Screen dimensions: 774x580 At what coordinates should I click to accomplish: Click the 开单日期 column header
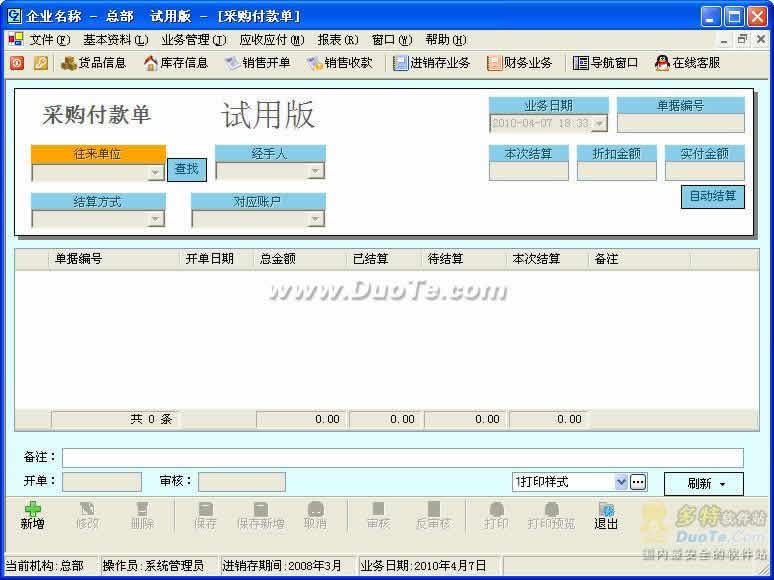coord(217,259)
